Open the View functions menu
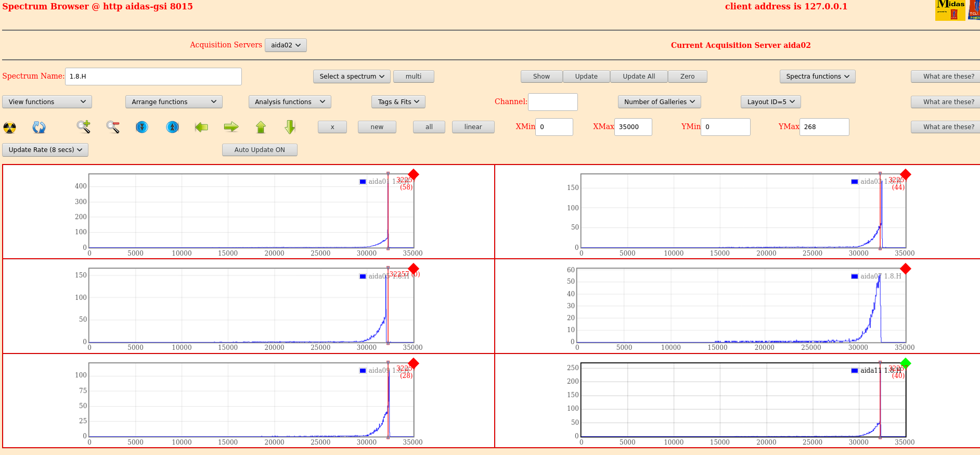Viewport: 980px width, 455px height. [x=47, y=102]
